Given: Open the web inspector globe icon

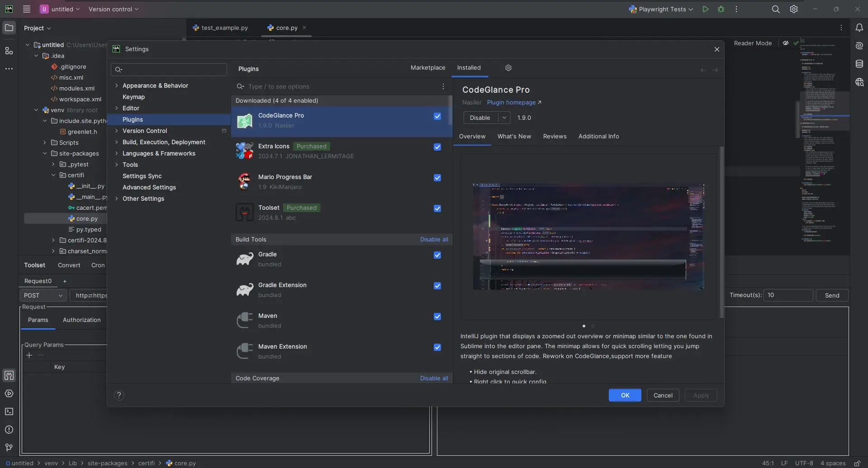Looking at the screenshot, I should [859, 82].
